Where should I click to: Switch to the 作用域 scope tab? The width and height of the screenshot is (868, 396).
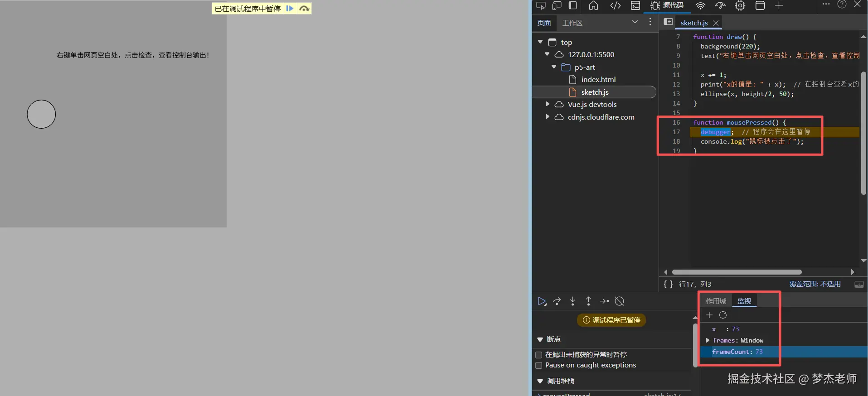pos(716,301)
